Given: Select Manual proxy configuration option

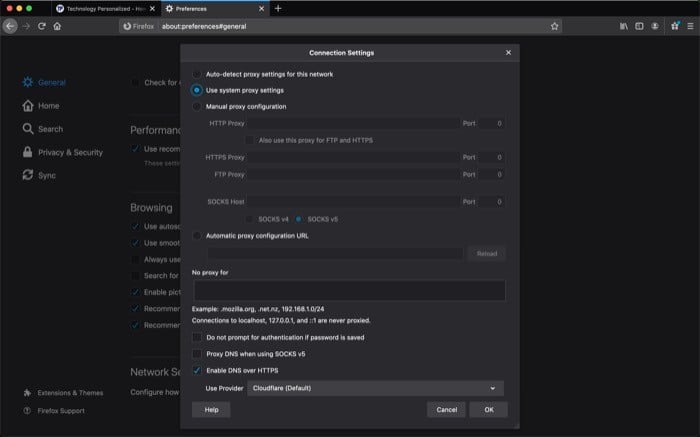Looking at the screenshot, I should [x=197, y=106].
